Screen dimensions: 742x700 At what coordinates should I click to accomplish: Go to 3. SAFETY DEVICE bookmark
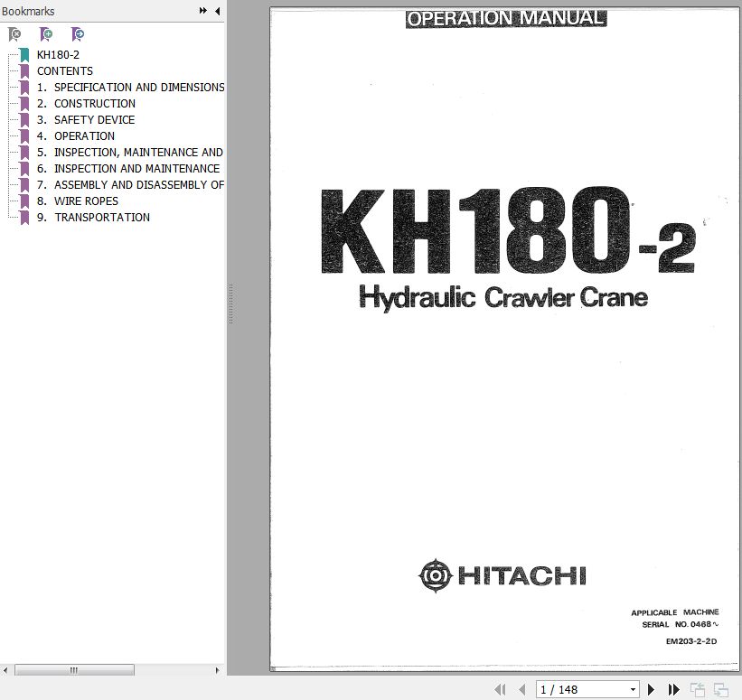86,119
